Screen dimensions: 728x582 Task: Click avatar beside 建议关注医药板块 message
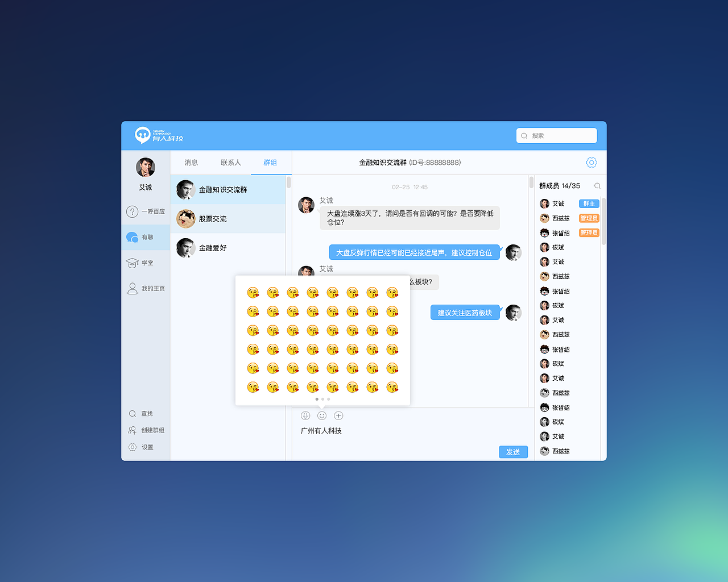pos(514,313)
